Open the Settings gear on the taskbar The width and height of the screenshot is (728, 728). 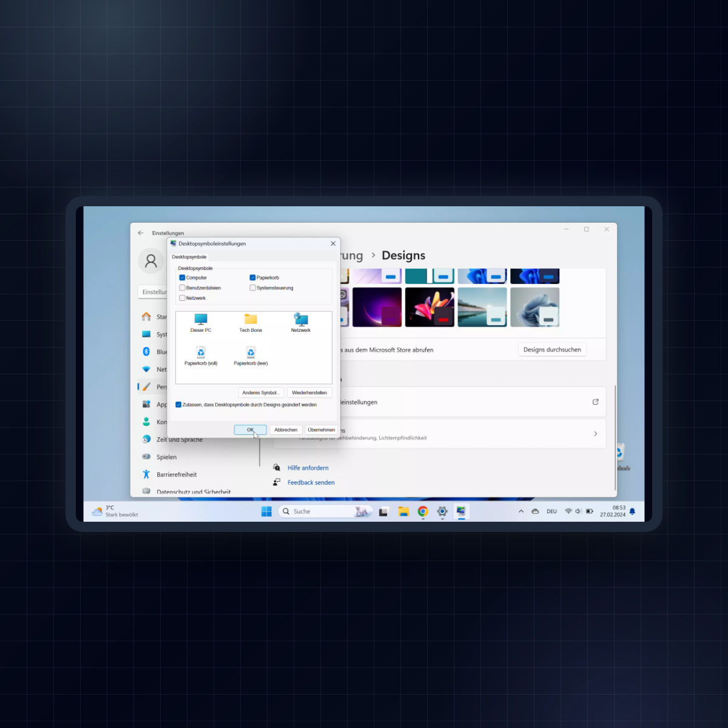[442, 511]
